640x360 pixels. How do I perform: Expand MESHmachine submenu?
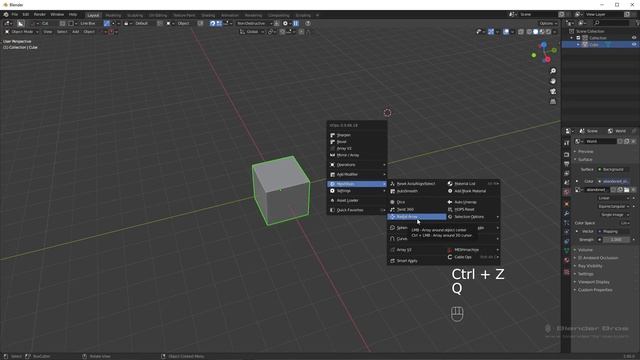point(473,250)
